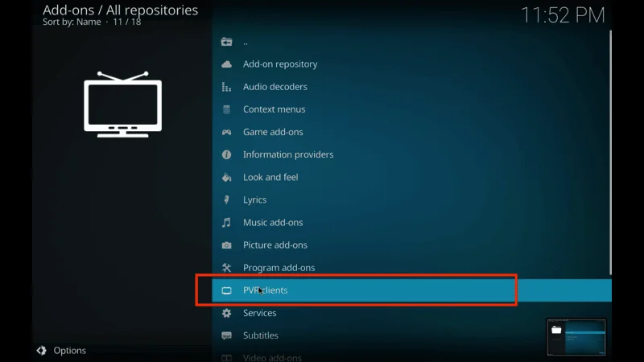Viewport: 644px width, 362px height.
Task: Click the small preview thumbnail at bottom right
Action: pyautogui.click(x=576, y=337)
